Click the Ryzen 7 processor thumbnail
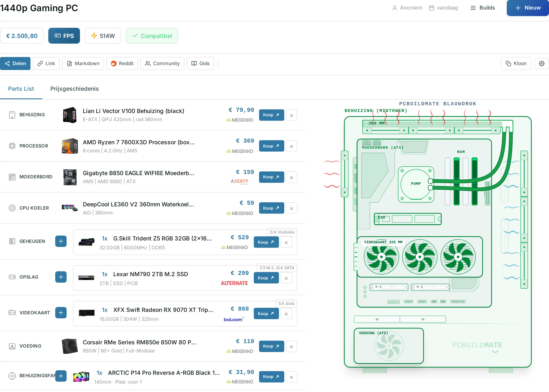Image resolution: width=549 pixels, height=392 pixels. coord(70,146)
